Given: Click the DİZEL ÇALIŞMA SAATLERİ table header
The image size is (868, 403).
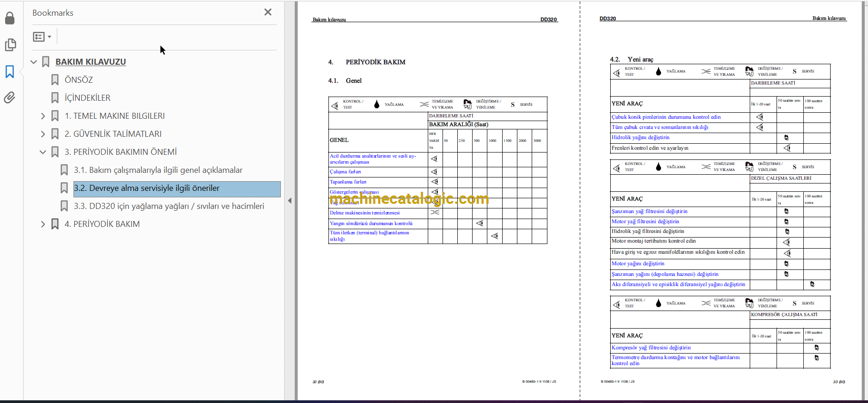Looking at the screenshot, I should (781, 178).
